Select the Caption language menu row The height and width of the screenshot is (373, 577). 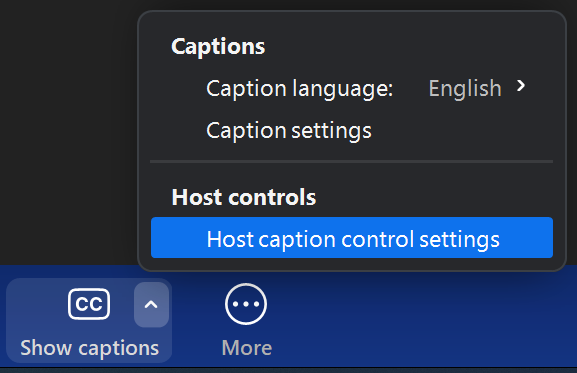(352, 89)
